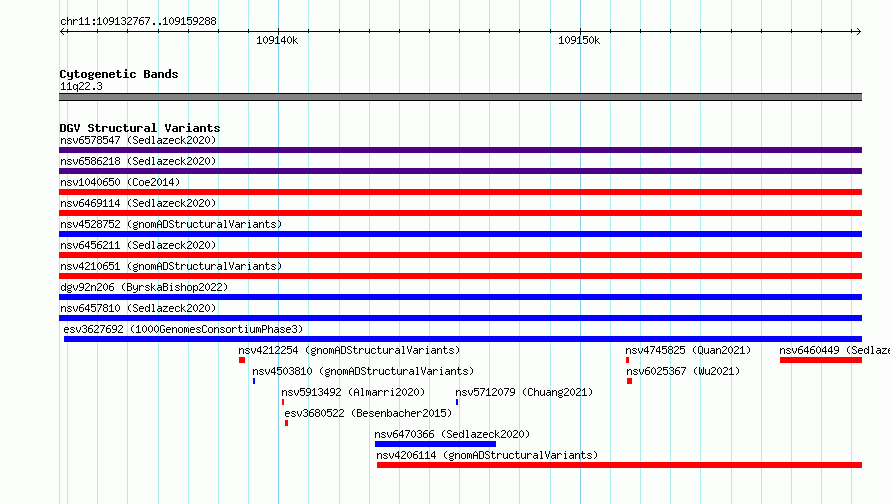890x504 pixels.
Task: Click the 11q22.3 band label
Action: tap(81, 86)
